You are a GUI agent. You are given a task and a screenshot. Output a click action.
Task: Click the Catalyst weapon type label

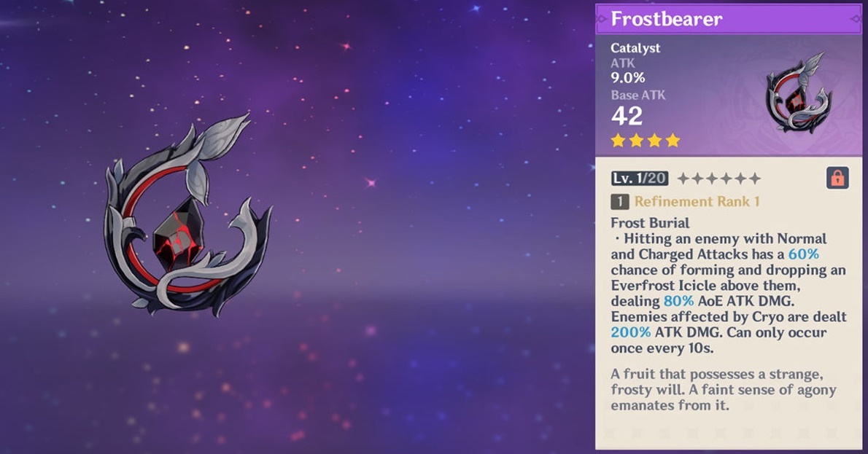coord(635,48)
